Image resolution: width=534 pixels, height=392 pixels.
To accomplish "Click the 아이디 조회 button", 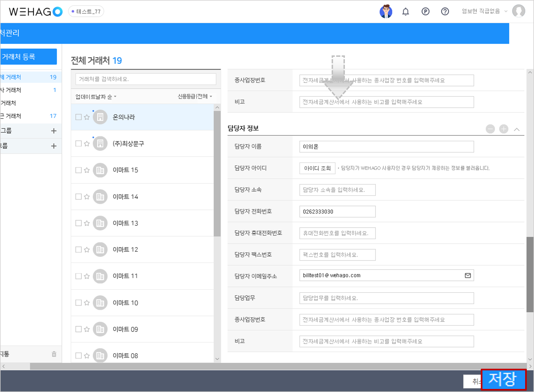I will click(317, 168).
